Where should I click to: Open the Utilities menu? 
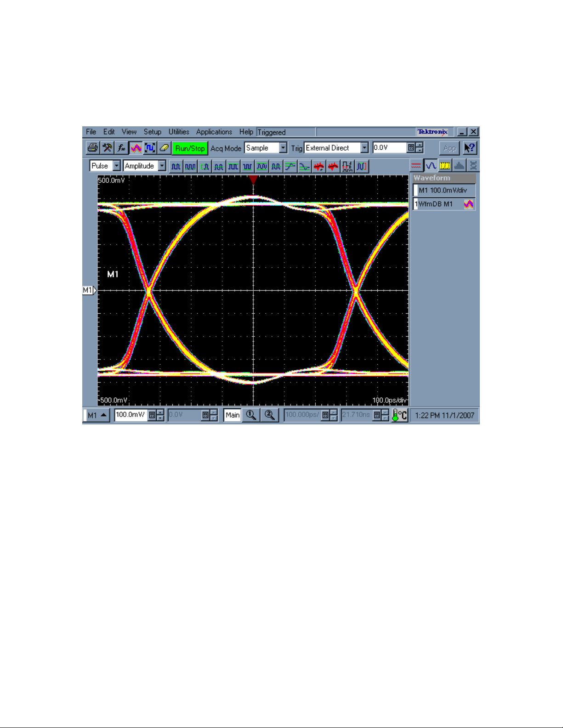[x=179, y=132]
